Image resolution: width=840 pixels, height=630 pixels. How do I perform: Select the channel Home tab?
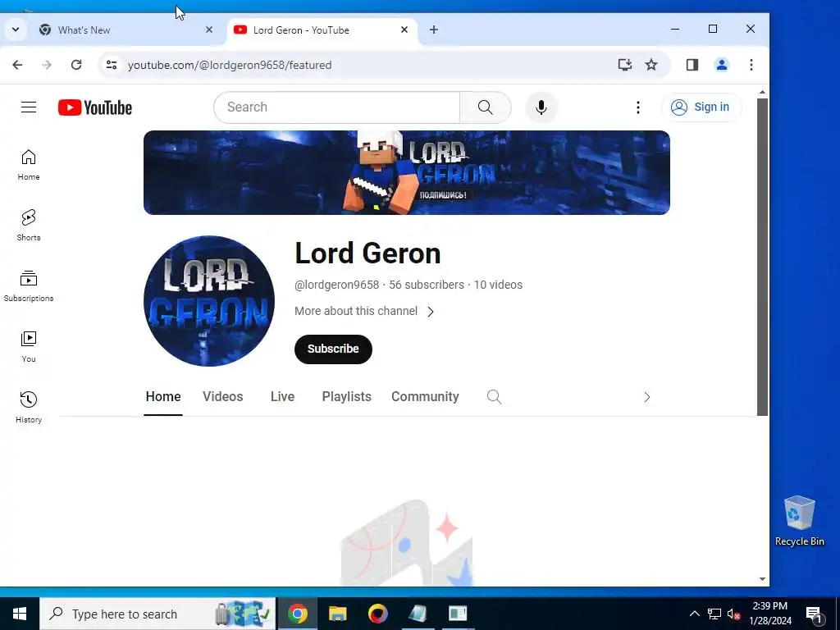coord(163,397)
